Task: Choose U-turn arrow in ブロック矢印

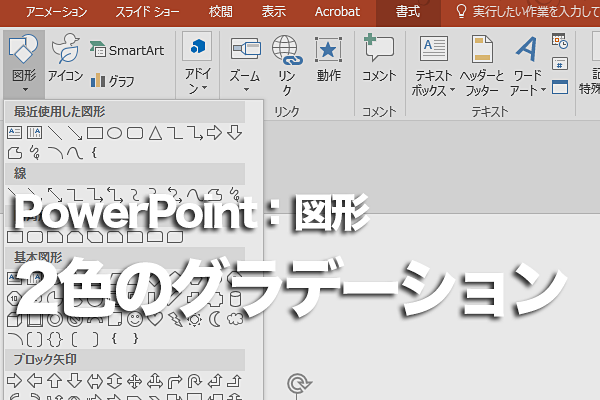Action: coord(195,381)
